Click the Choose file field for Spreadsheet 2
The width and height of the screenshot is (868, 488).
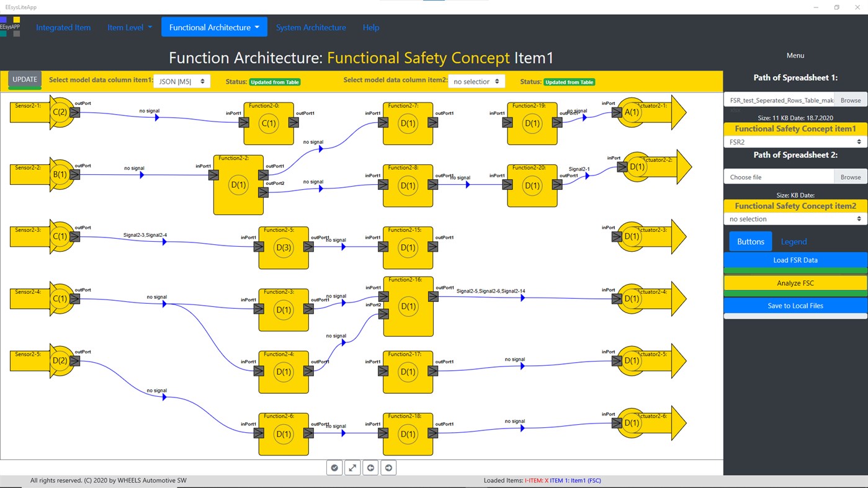779,177
